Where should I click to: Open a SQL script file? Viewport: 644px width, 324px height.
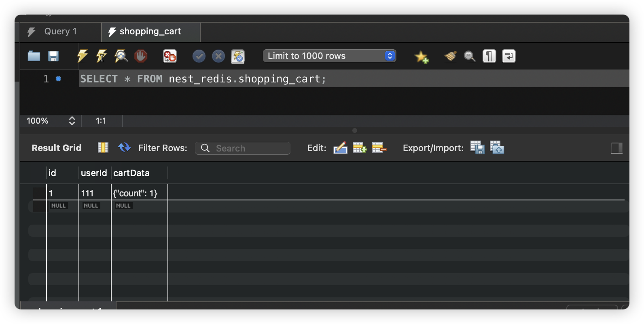pos(34,56)
